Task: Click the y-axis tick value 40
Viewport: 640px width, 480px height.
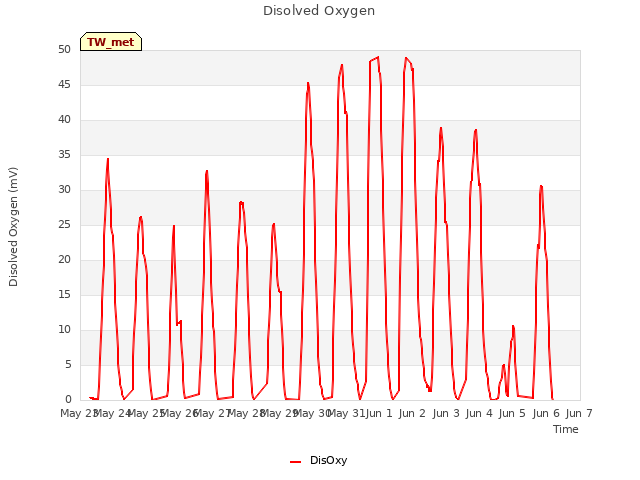Action: coord(64,120)
